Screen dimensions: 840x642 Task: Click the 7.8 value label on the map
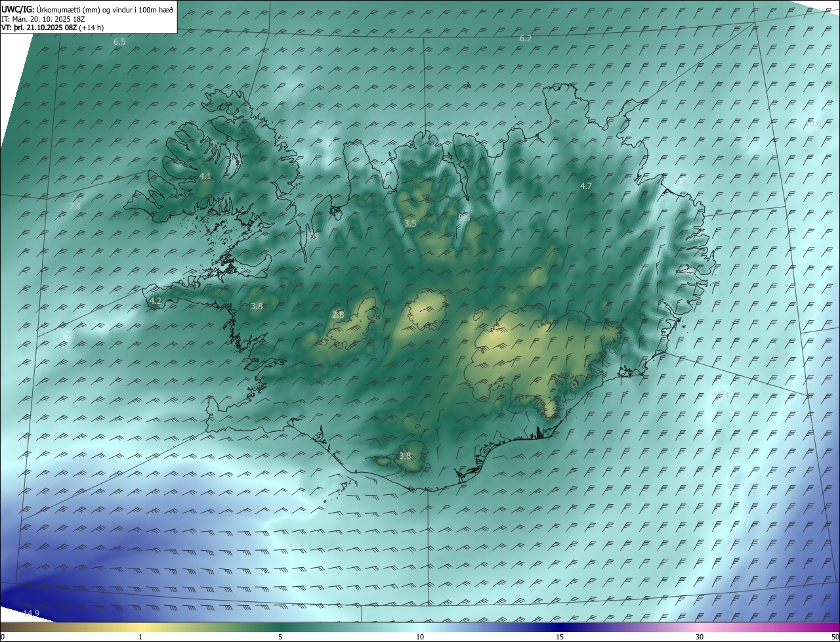[75, 206]
